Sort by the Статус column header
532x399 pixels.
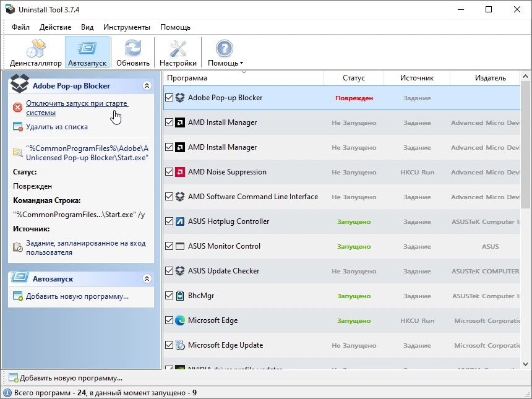[x=354, y=78]
